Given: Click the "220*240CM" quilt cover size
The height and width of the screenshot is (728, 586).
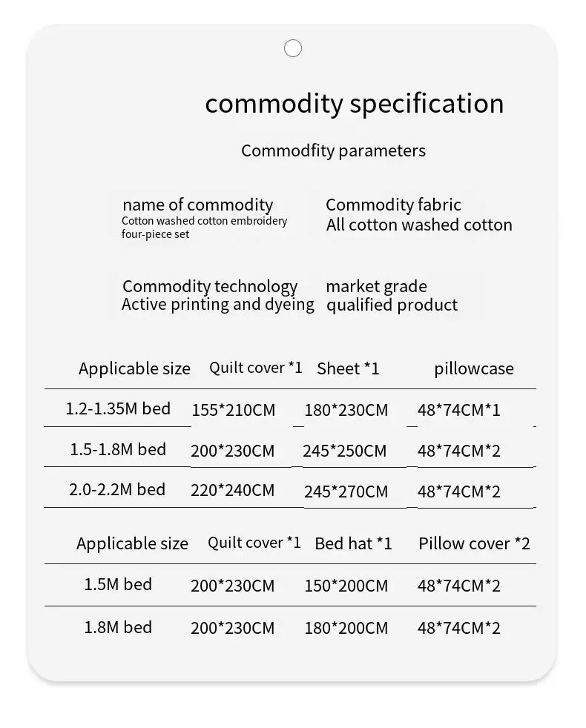Looking at the screenshot, I should pyautogui.click(x=232, y=490).
